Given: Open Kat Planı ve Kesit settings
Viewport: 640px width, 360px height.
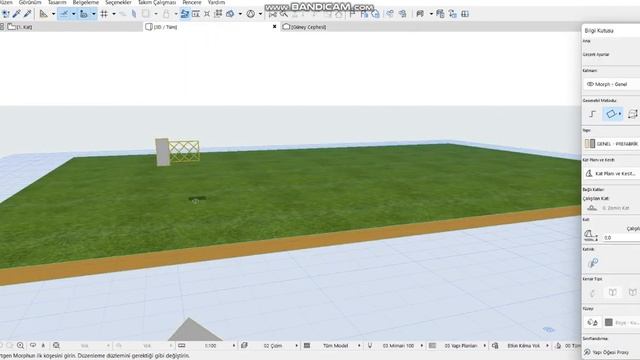Looking at the screenshot, I should point(611,173).
